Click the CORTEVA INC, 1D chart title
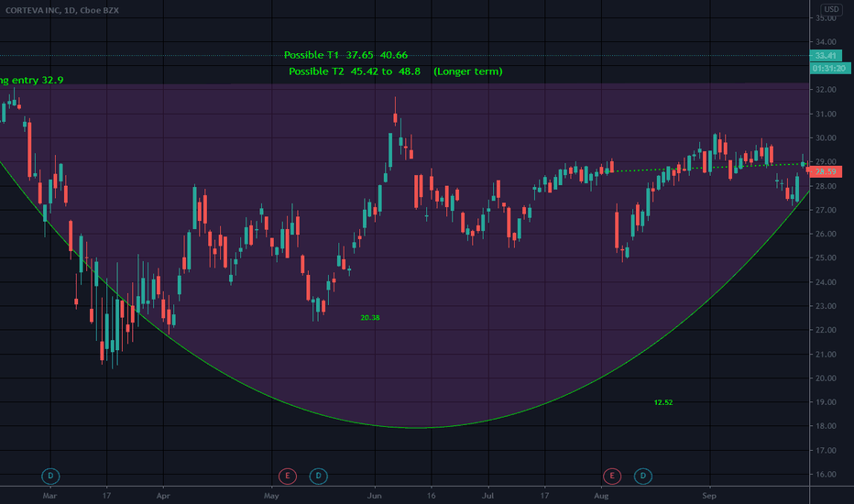854x504 pixels. pos(62,10)
